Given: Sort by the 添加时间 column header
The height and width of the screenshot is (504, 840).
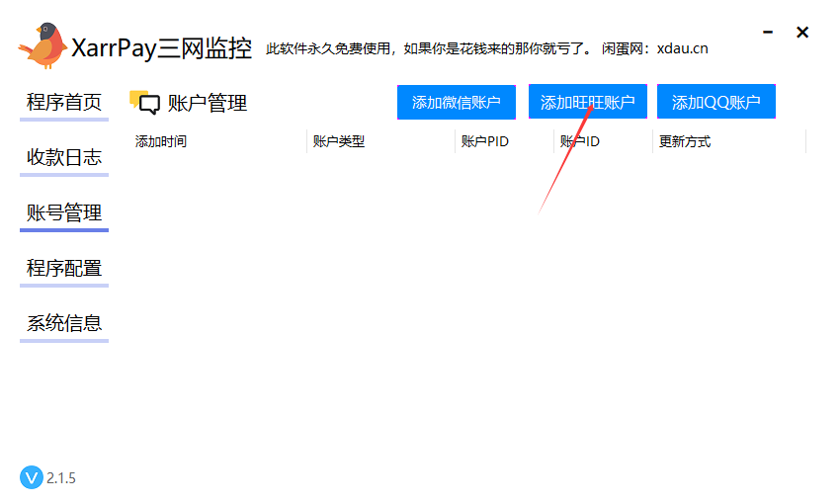Looking at the screenshot, I should click(x=161, y=141).
